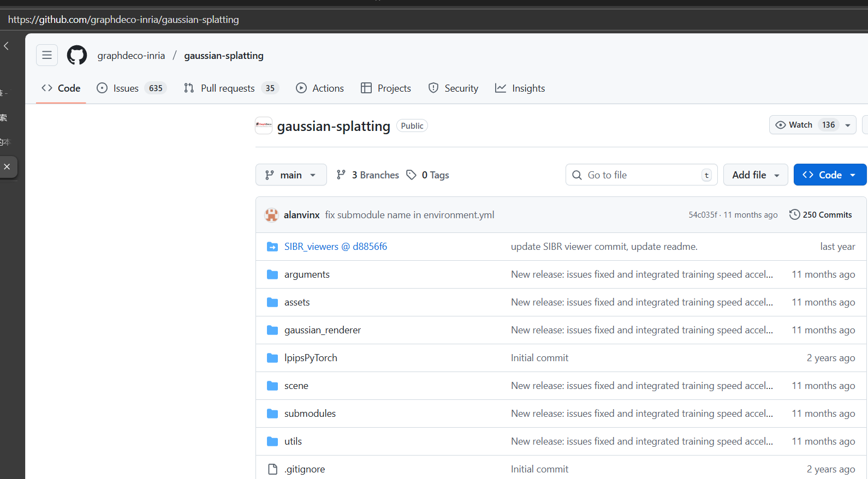Screen dimensions: 868x479
Task: Open the Pull requests tab
Action: [231, 88]
